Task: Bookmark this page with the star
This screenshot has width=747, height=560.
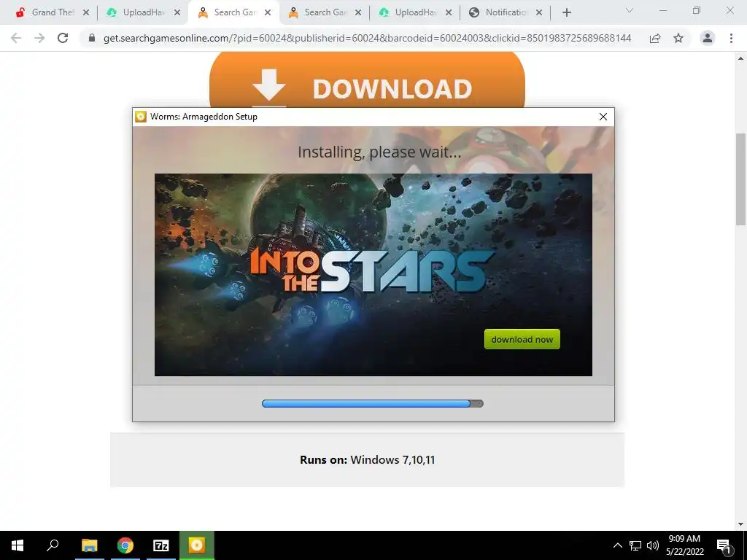Action: tap(678, 38)
